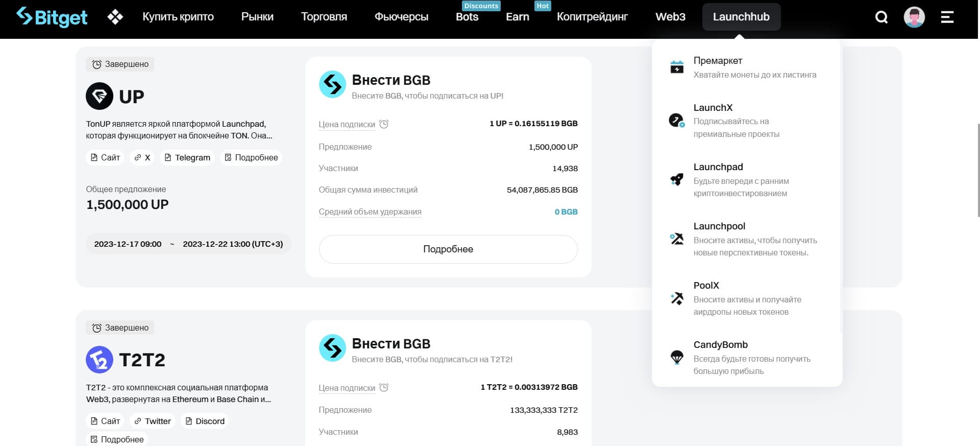Image resolution: width=980 pixels, height=446 pixels.
Task: Open the Bitget logo home link
Action: [x=52, y=17]
